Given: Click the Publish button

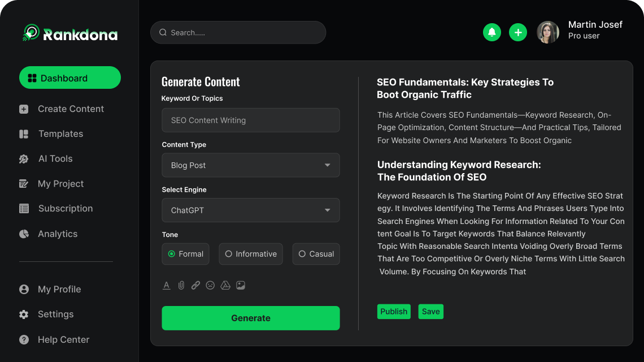Looking at the screenshot, I should coord(394,312).
